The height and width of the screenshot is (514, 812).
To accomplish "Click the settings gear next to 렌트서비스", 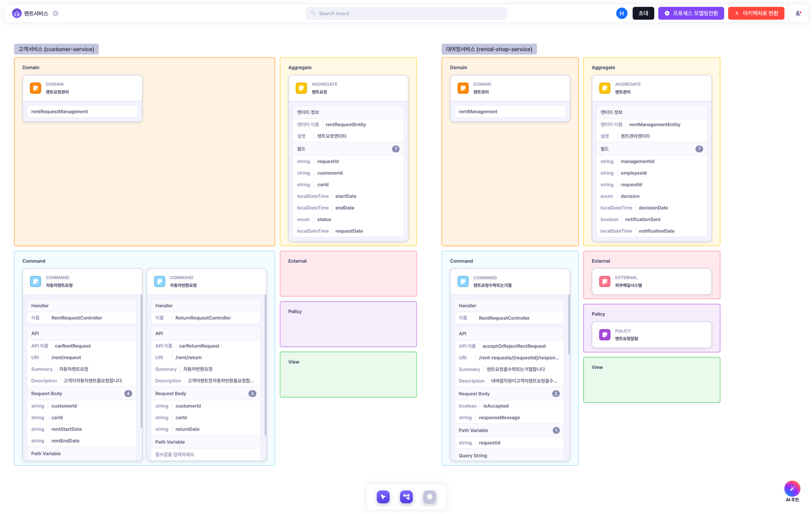I will tap(56, 13).
